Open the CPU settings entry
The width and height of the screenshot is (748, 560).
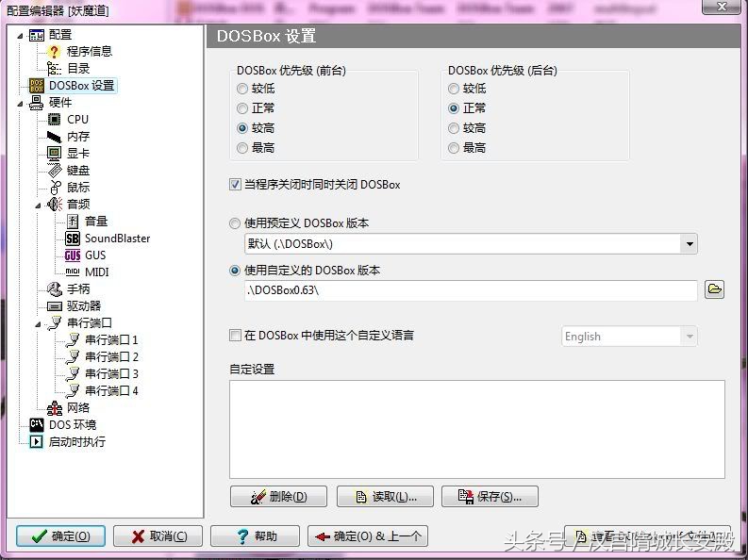coord(77,120)
